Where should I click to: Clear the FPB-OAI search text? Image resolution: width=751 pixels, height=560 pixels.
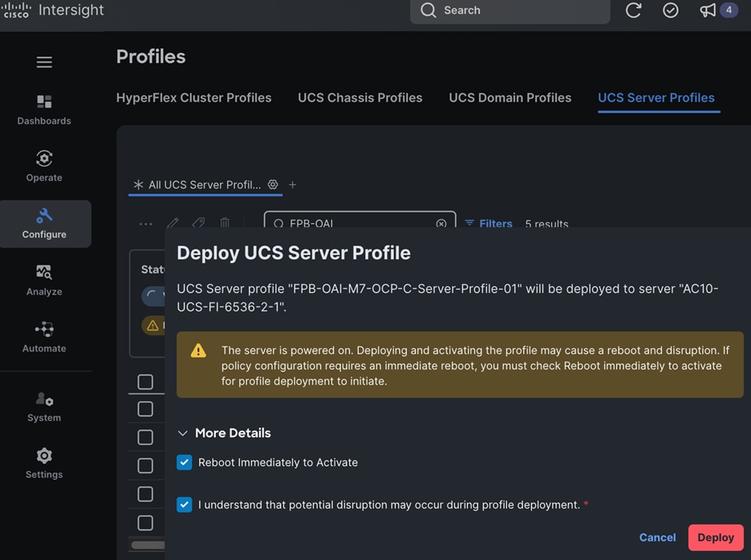[x=441, y=223]
